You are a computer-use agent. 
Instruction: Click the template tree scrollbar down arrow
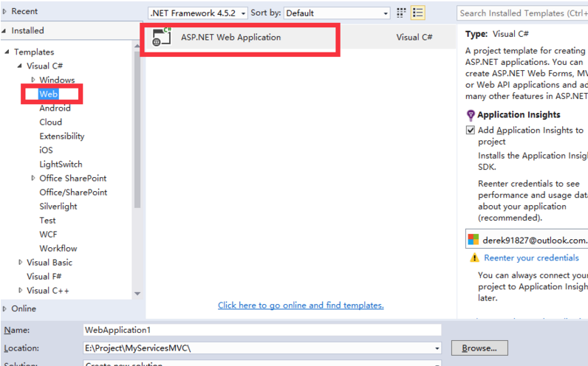(137, 294)
